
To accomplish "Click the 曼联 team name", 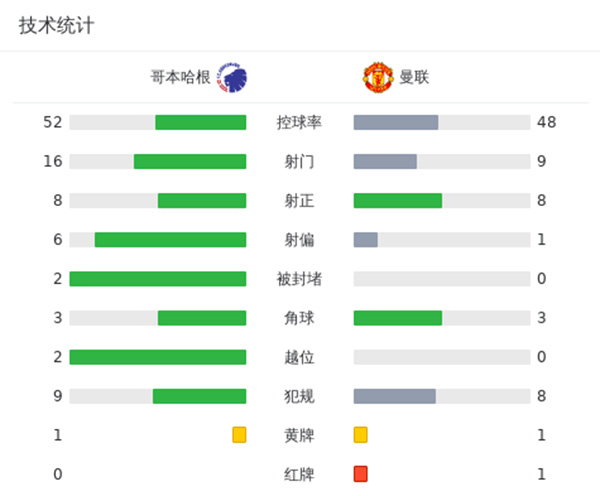I will click(x=414, y=77).
